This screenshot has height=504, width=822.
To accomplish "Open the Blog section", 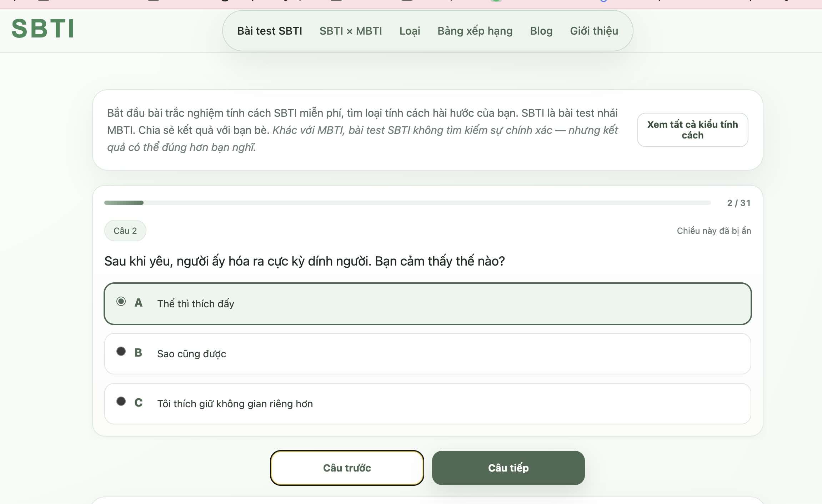I will [x=541, y=31].
